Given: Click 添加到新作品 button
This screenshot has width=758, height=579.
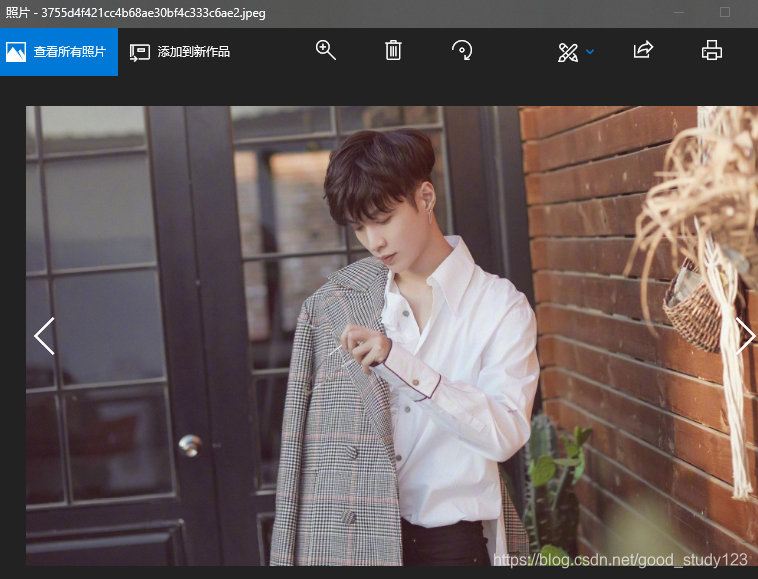Looking at the screenshot, I should (180, 52).
